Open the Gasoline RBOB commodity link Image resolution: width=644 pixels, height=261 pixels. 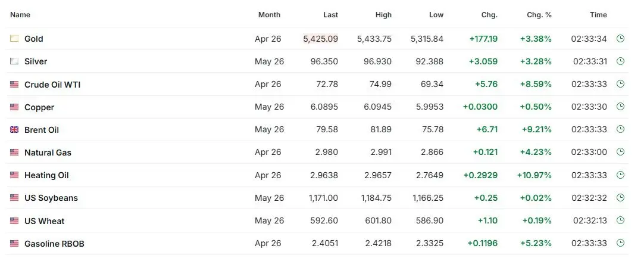[50, 243]
